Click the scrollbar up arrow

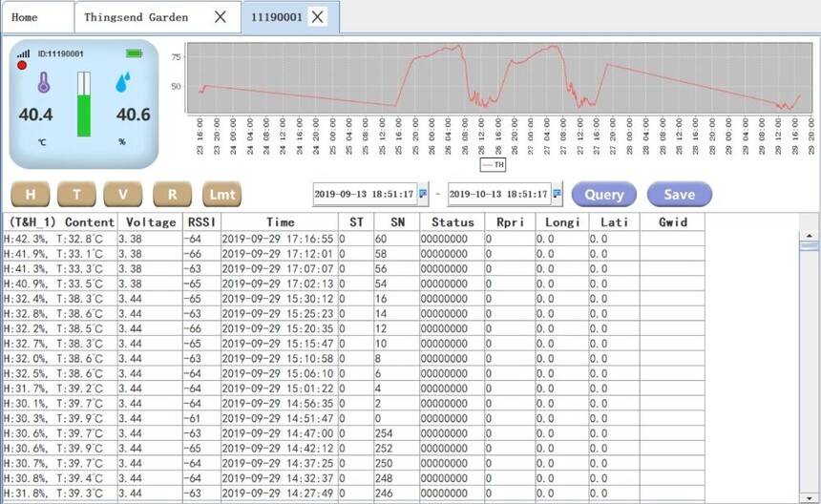click(x=809, y=236)
